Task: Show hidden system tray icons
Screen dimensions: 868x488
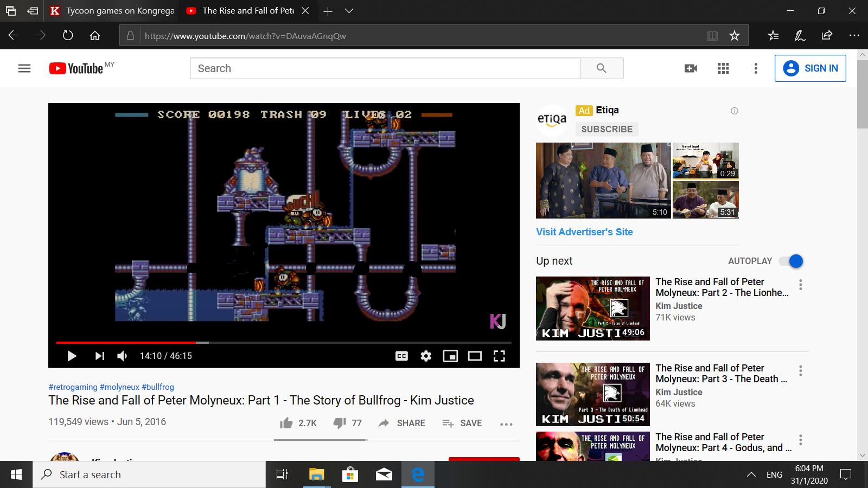Action: (x=751, y=474)
